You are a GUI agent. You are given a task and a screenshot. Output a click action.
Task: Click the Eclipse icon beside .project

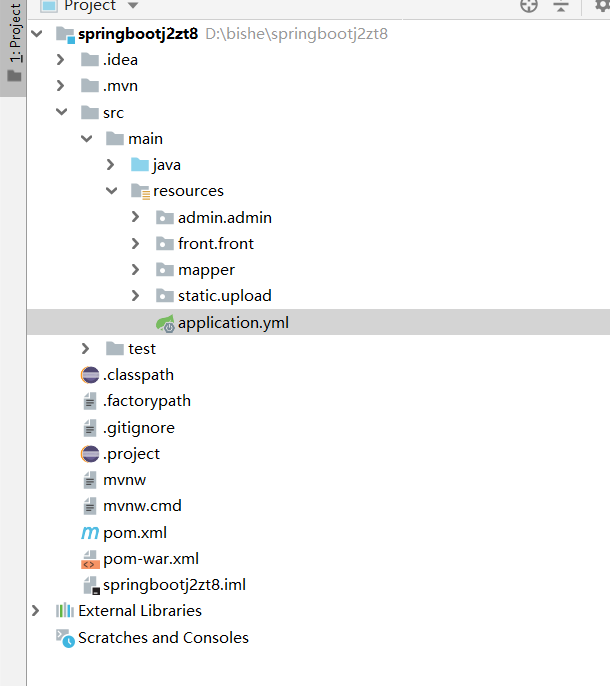90,454
